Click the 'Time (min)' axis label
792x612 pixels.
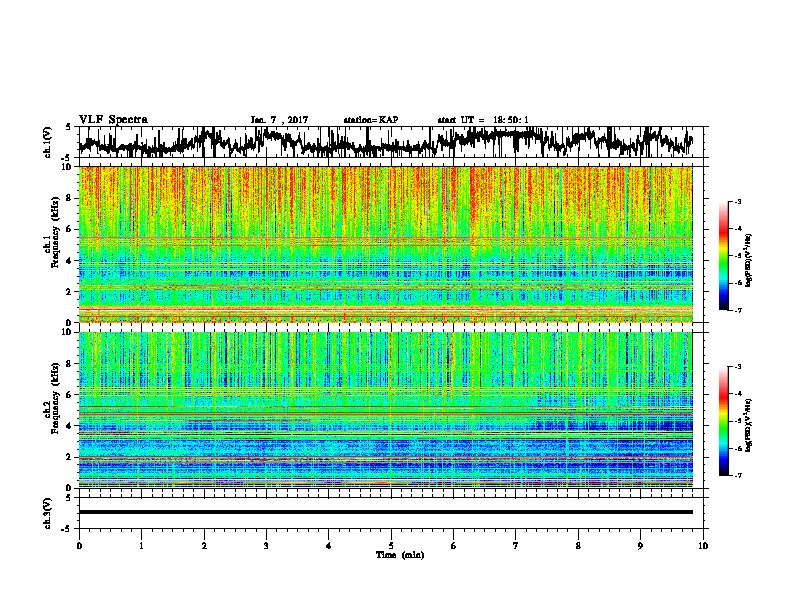pos(400,555)
